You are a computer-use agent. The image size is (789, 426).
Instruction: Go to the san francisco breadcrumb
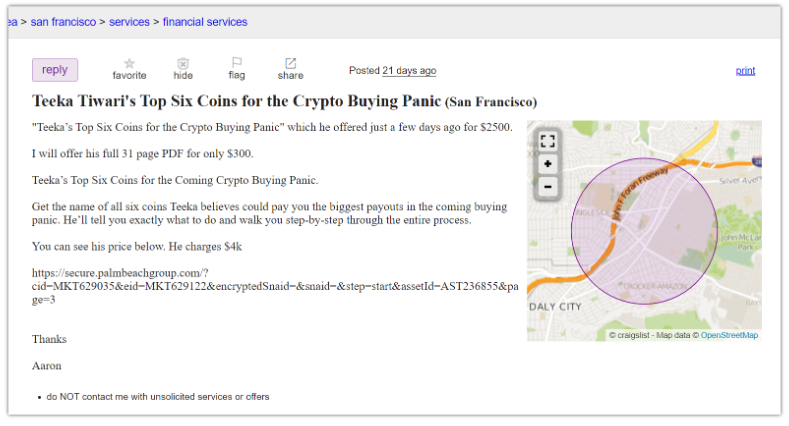(63, 22)
